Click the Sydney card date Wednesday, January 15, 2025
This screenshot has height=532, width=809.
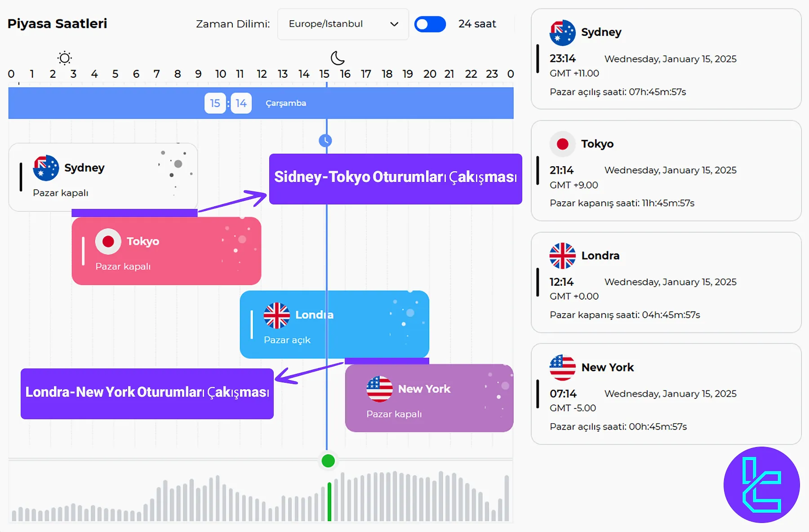click(x=671, y=59)
